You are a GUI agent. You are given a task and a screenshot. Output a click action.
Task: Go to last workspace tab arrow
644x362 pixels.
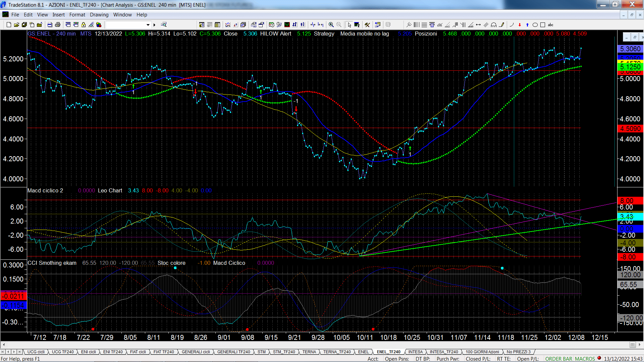click(x=20, y=352)
